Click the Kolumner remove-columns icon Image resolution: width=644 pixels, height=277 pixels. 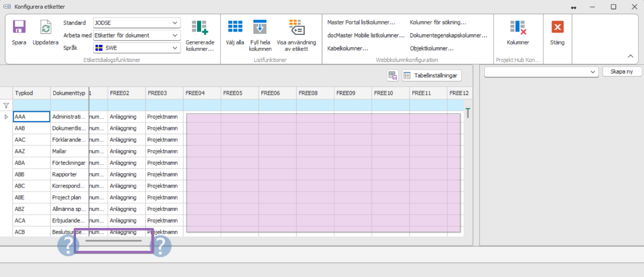pyautogui.click(x=518, y=27)
